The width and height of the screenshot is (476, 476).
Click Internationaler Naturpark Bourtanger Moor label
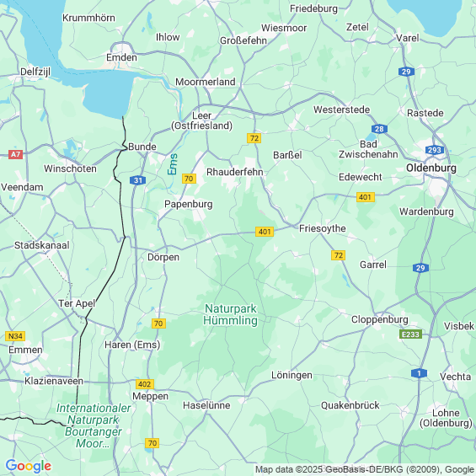94,425
